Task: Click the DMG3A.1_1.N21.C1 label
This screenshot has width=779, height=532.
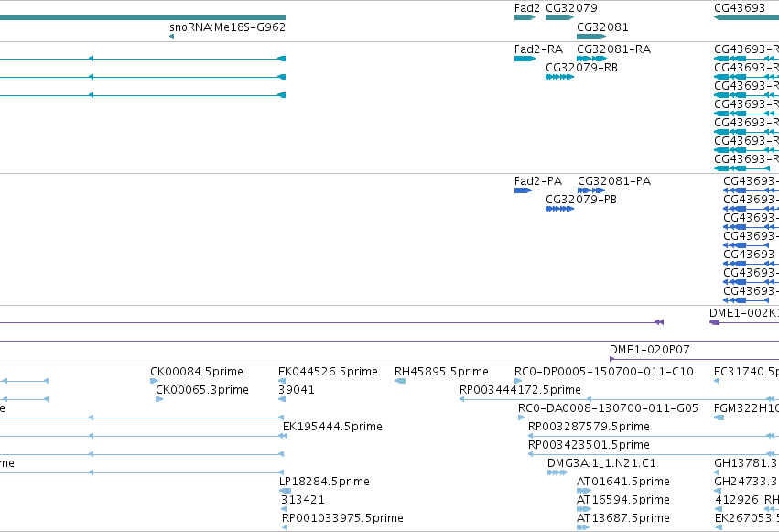Action: pos(601,463)
